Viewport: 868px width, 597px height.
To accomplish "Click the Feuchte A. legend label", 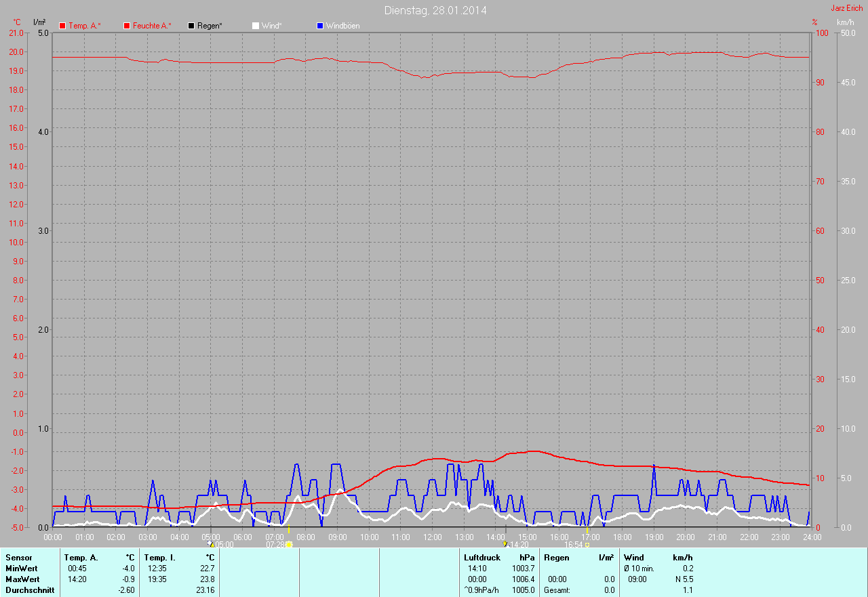I will [152, 26].
